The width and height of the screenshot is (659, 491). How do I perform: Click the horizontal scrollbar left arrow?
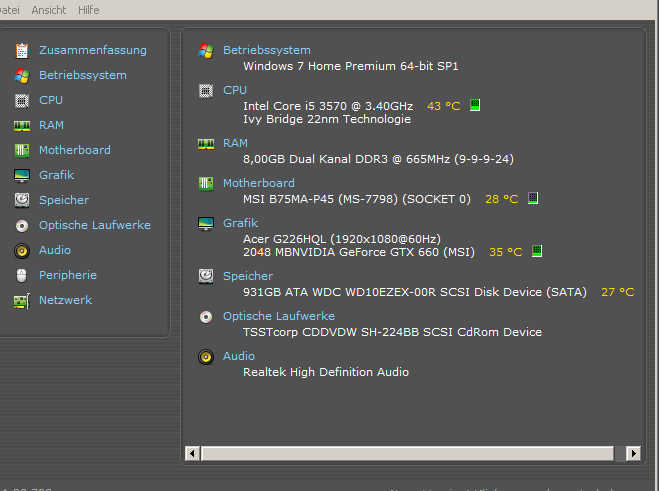click(192, 453)
